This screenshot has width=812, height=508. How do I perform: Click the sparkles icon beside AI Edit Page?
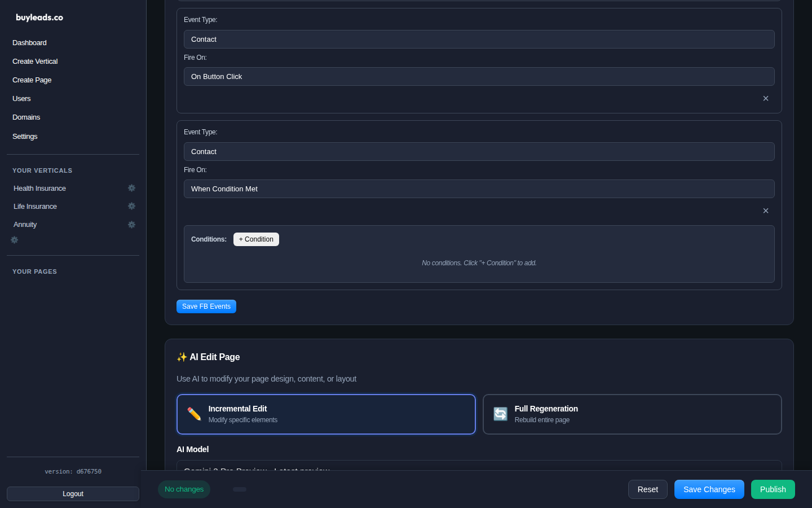(x=182, y=357)
